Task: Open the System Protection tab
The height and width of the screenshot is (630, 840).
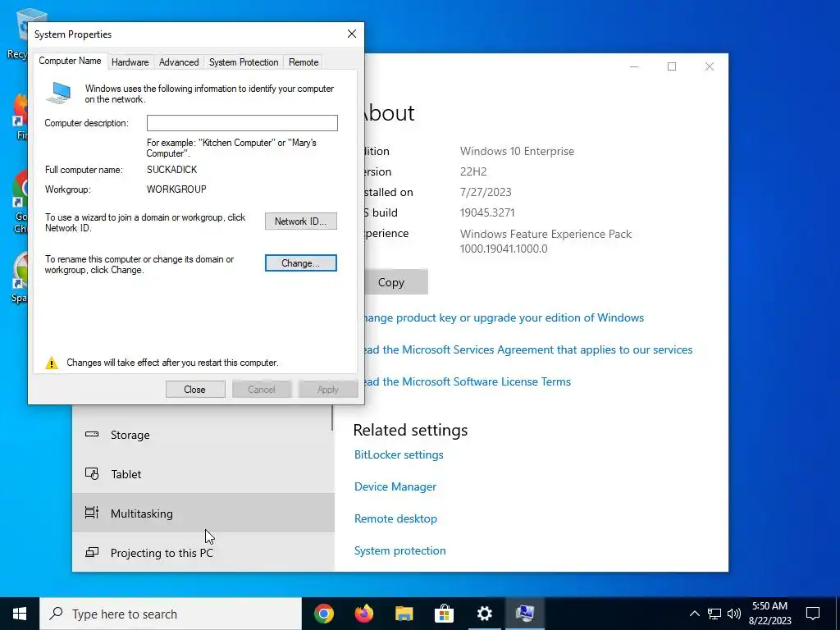Action: pyautogui.click(x=244, y=62)
